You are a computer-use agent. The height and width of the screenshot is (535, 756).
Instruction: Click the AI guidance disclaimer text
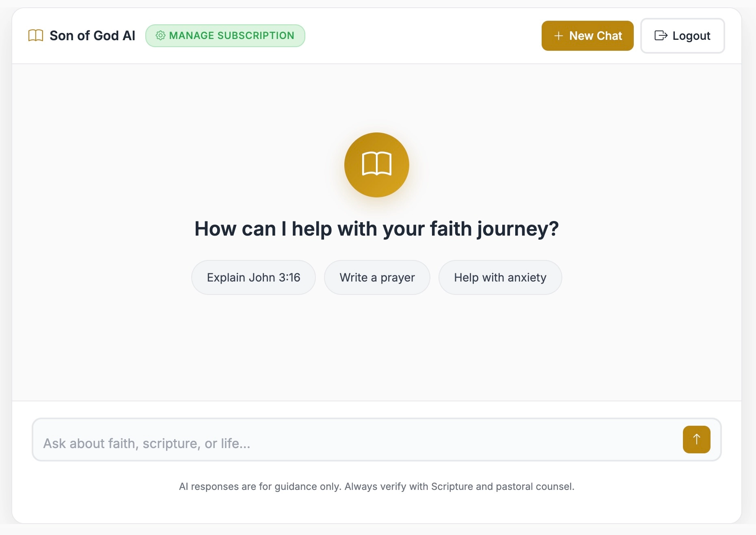(x=377, y=486)
